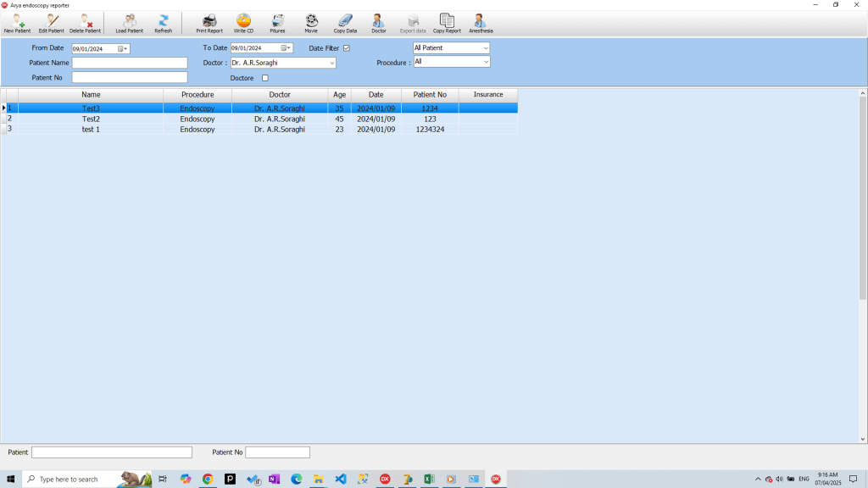Click the New Patient toolbar icon
Viewport: 868px width, 488px height.
17,22
